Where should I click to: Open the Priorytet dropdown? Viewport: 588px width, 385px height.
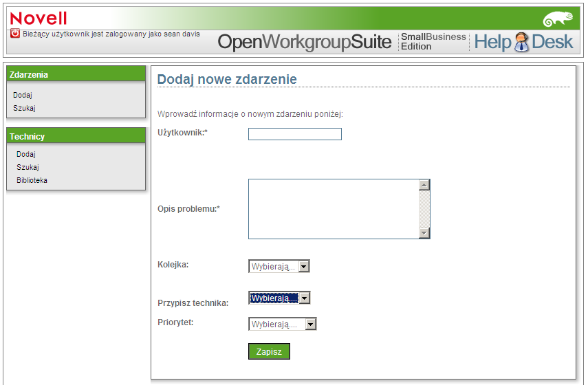[283, 324]
